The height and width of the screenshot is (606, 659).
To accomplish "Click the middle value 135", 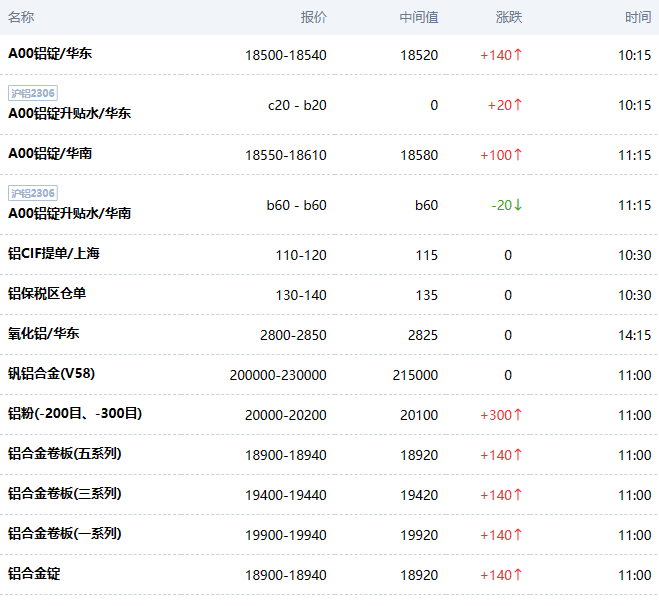I will (x=427, y=295).
